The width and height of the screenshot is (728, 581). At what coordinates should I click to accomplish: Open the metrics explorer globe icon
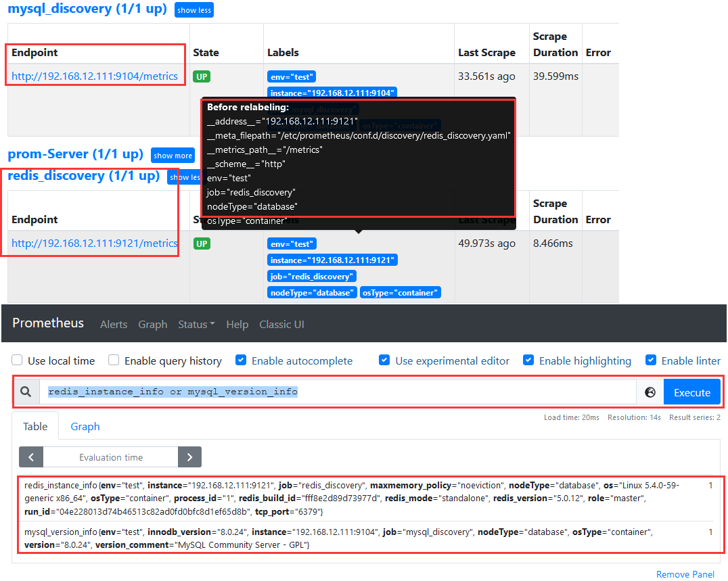(650, 392)
